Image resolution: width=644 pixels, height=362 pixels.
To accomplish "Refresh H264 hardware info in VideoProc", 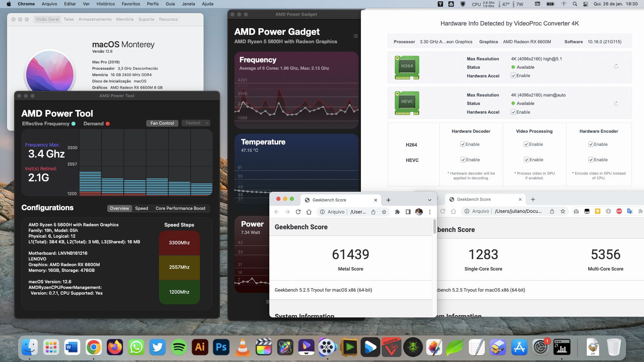I will click(616, 66).
